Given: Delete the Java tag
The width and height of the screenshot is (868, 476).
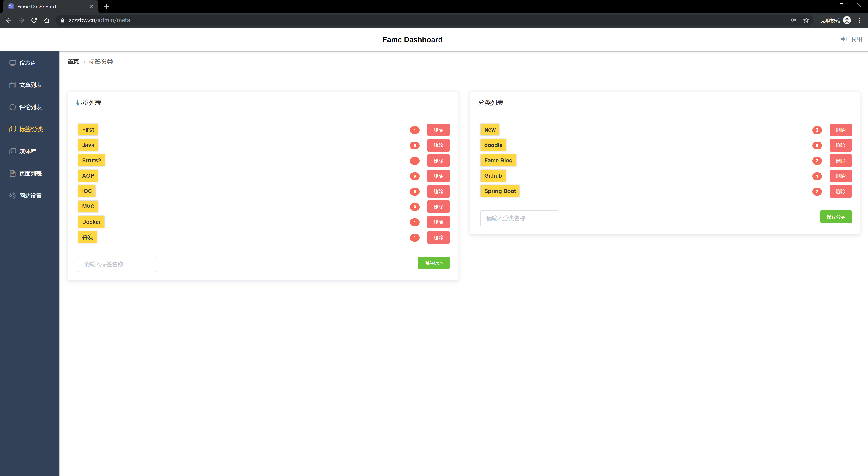Looking at the screenshot, I should pos(438,145).
